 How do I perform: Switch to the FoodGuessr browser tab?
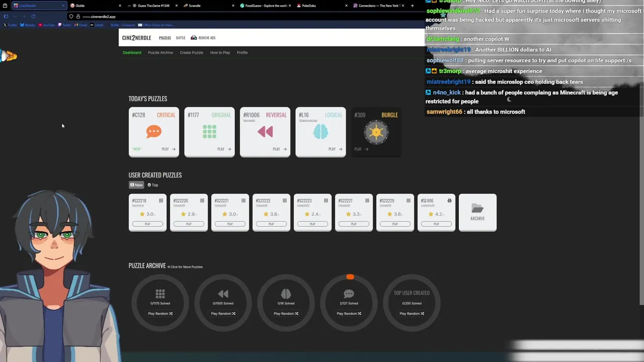(x=266, y=6)
